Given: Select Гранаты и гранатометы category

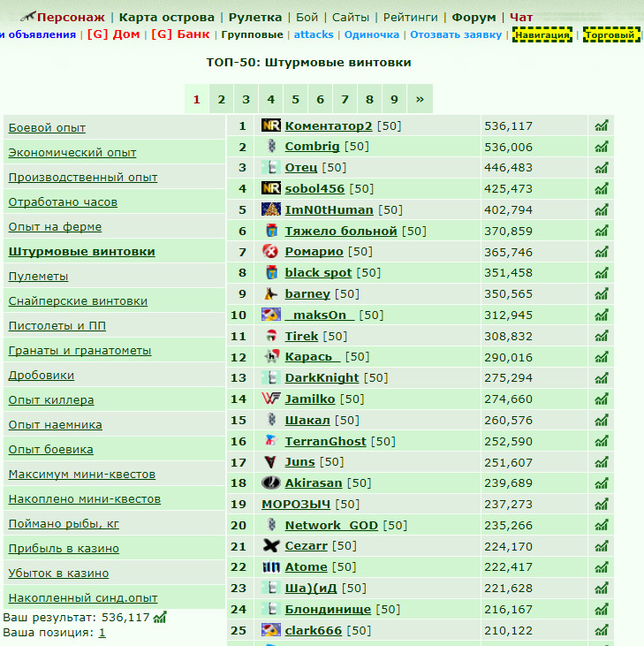Looking at the screenshot, I should 80,350.
